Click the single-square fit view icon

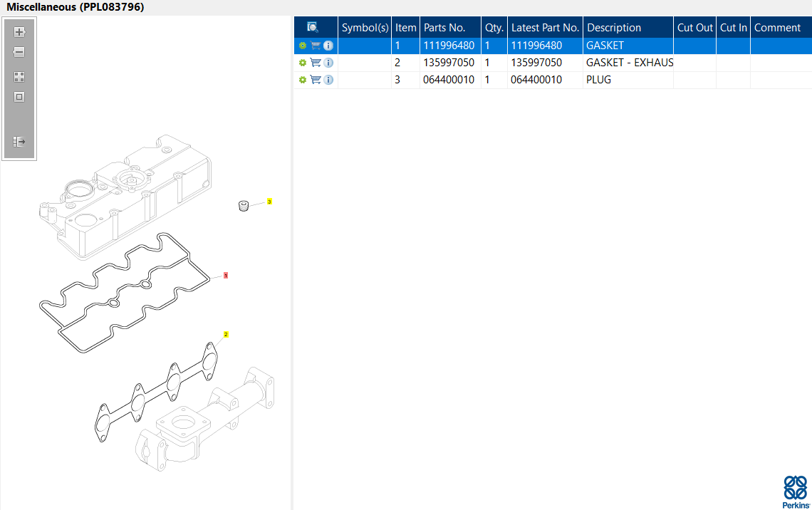pyautogui.click(x=19, y=97)
